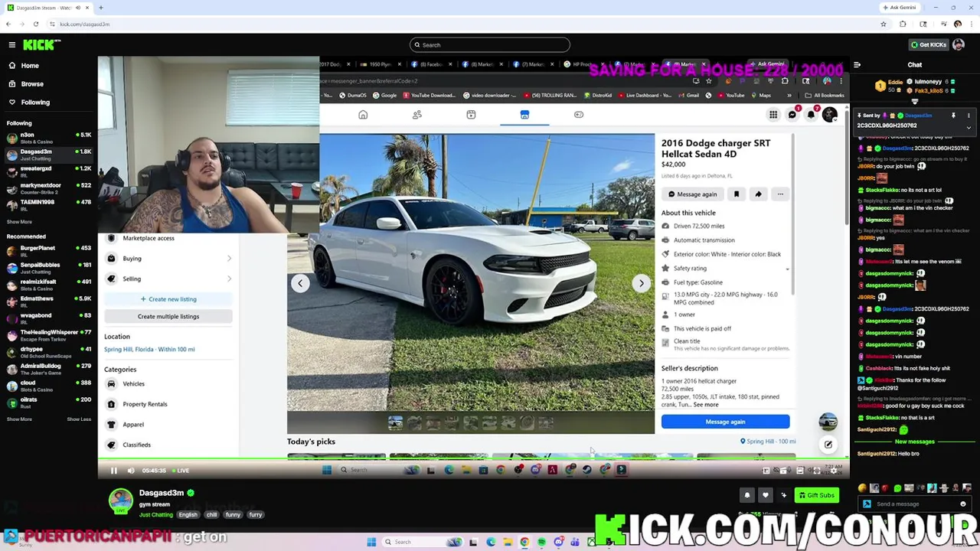
Task: Show more recommended channels
Action: tap(19, 419)
